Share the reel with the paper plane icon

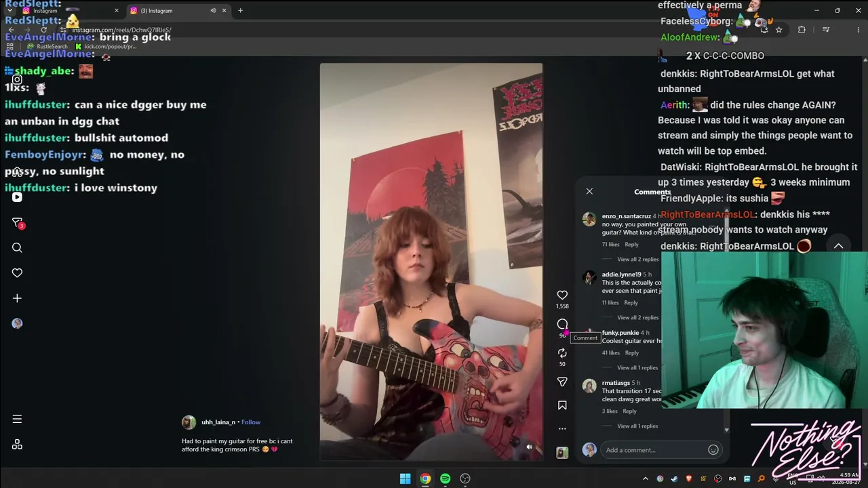click(x=562, y=382)
